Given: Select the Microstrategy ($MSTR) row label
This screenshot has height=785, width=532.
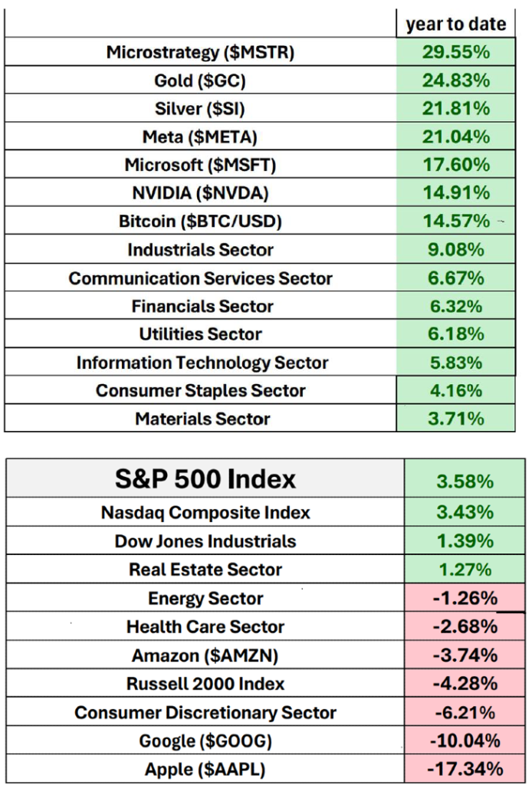Looking at the screenshot, I should pyautogui.click(x=200, y=52).
